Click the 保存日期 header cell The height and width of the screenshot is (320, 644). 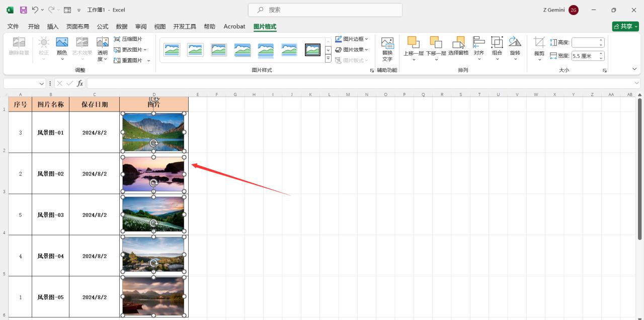tap(95, 104)
